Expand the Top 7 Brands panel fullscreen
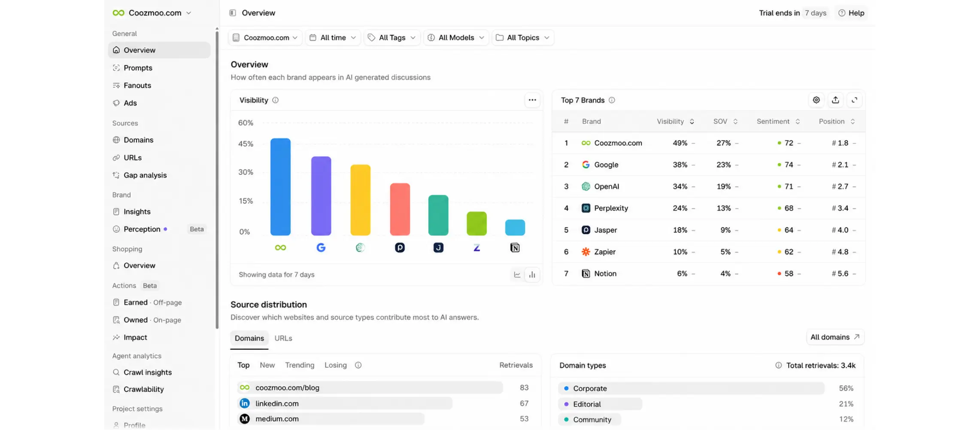The image size is (980, 430). click(854, 100)
